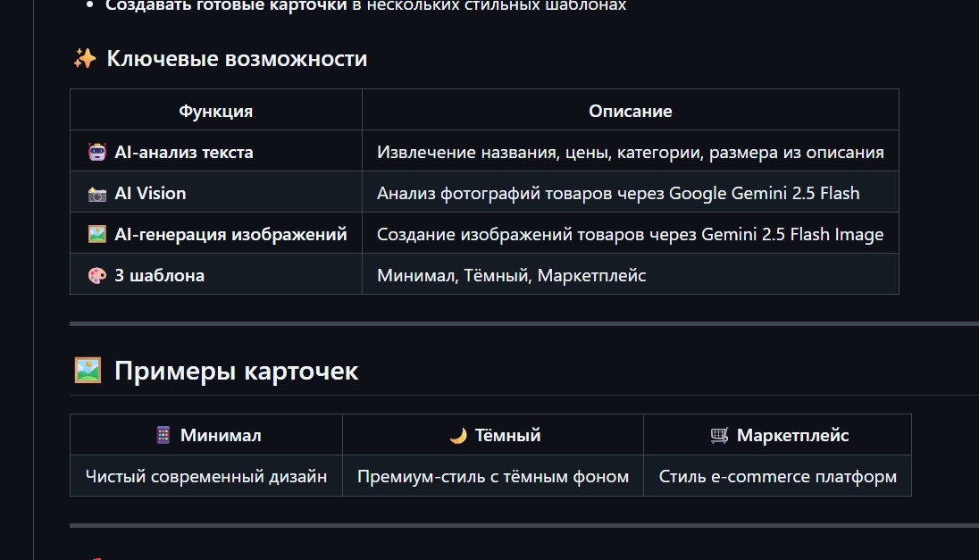Click the picture emoji beside "AI-генерация изображений"
The width and height of the screenshot is (979, 560).
click(97, 234)
